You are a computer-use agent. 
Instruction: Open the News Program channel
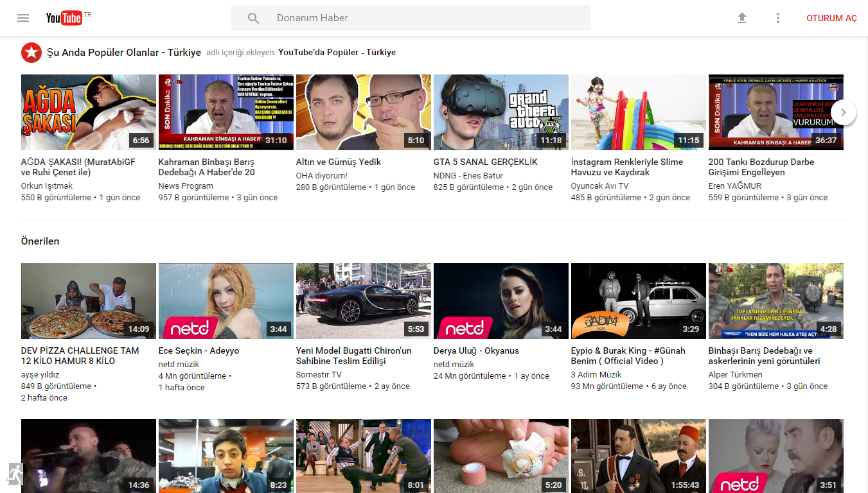[186, 186]
